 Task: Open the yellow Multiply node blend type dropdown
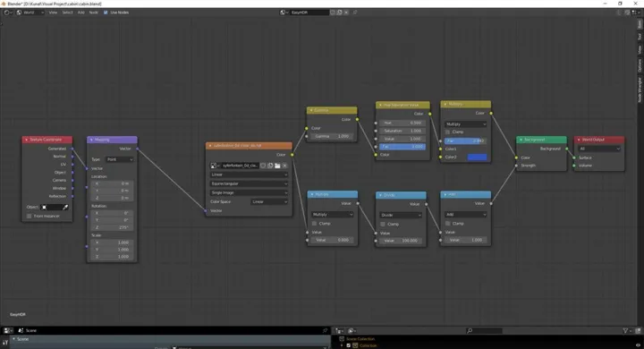pyautogui.click(x=465, y=124)
